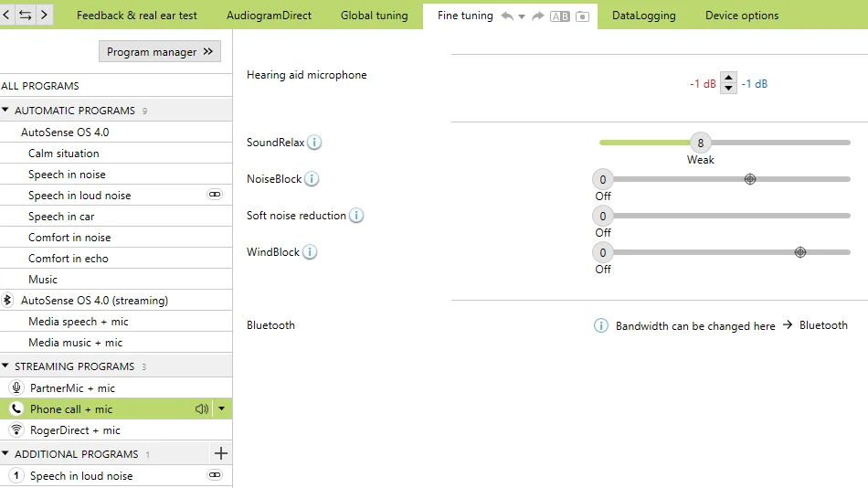Viewport: 868px width, 488px height.
Task: Switch to DataLogging tab
Action: pos(644,16)
